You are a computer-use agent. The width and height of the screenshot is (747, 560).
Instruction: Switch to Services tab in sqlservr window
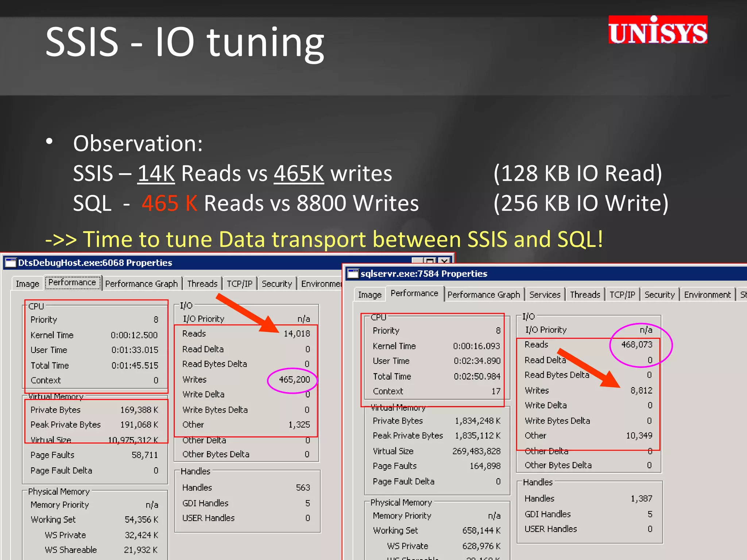[x=545, y=295]
